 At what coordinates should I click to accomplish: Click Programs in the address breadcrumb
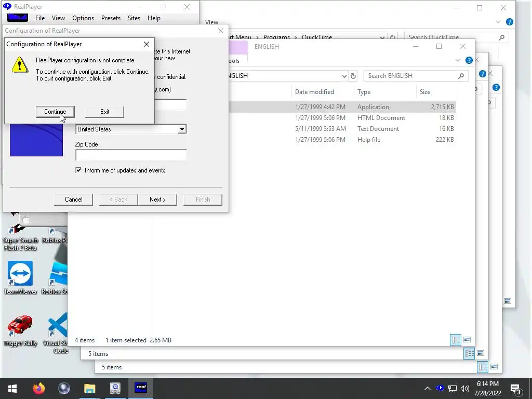pyautogui.click(x=276, y=37)
